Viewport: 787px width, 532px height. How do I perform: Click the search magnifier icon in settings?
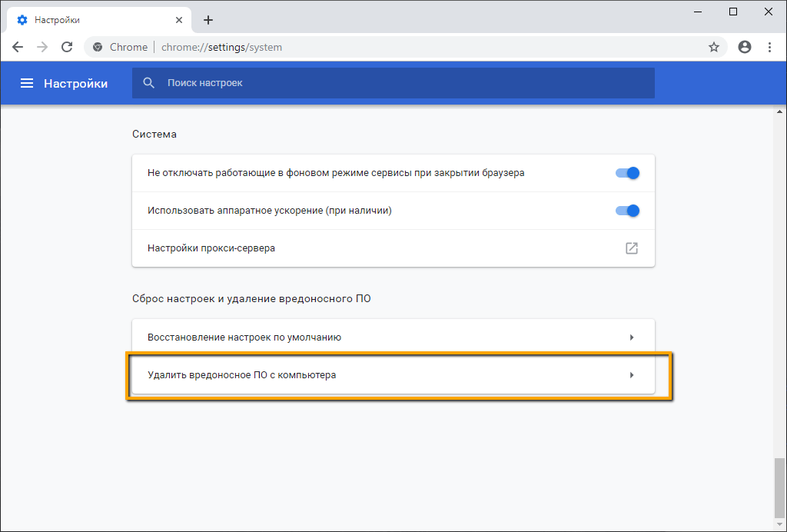click(x=149, y=83)
